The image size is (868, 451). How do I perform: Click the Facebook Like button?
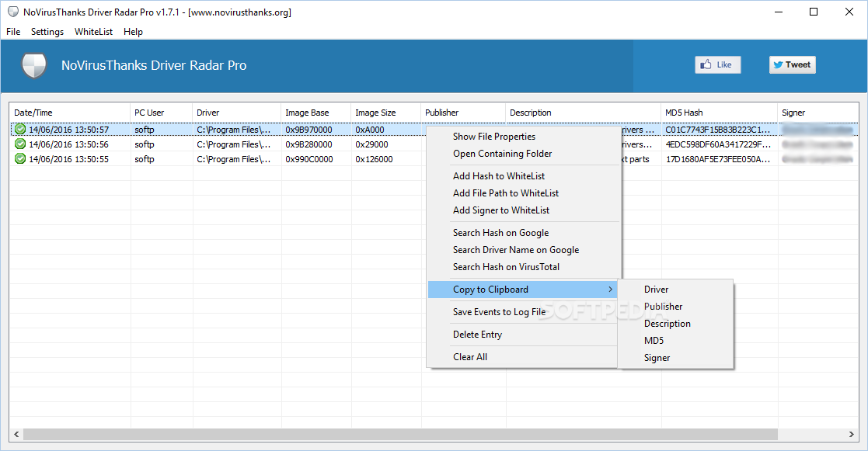click(x=717, y=64)
